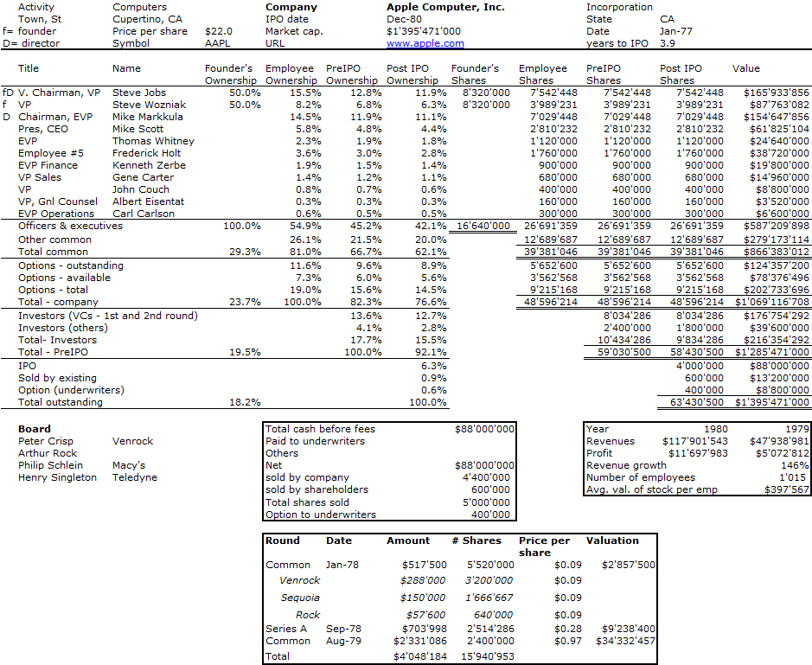The height and width of the screenshot is (665, 812).
Task: Click the 146% revenue growth cell
Action: [x=795, y=465]
